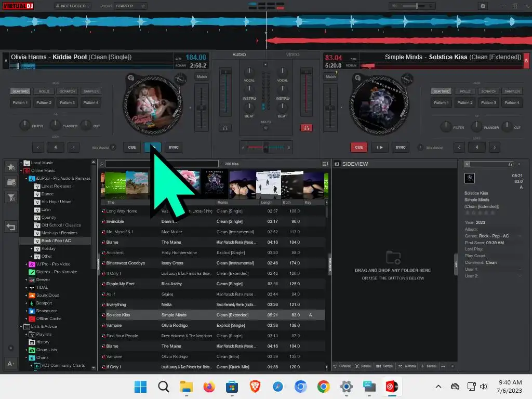This screenshot has width=532, height=399.
Task: Toggle red headphone cue for deck B
Action: pos(307,128)
